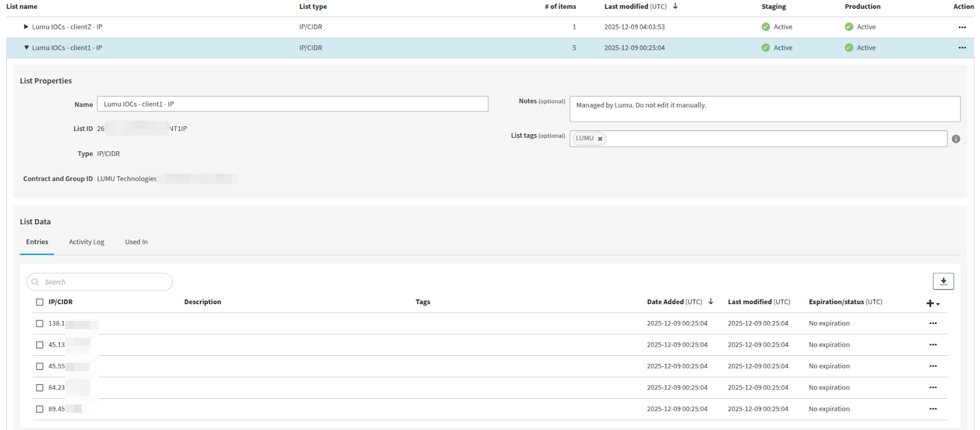Switch to the Activity Log tab
Image resolution: width=980 pixels, height=430 pixels.
tap(86, 242)
